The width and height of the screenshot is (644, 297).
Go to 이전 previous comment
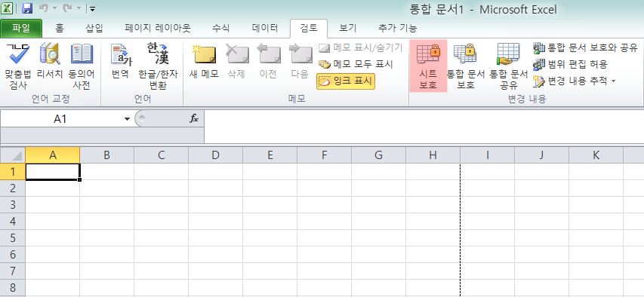[268, 62]
